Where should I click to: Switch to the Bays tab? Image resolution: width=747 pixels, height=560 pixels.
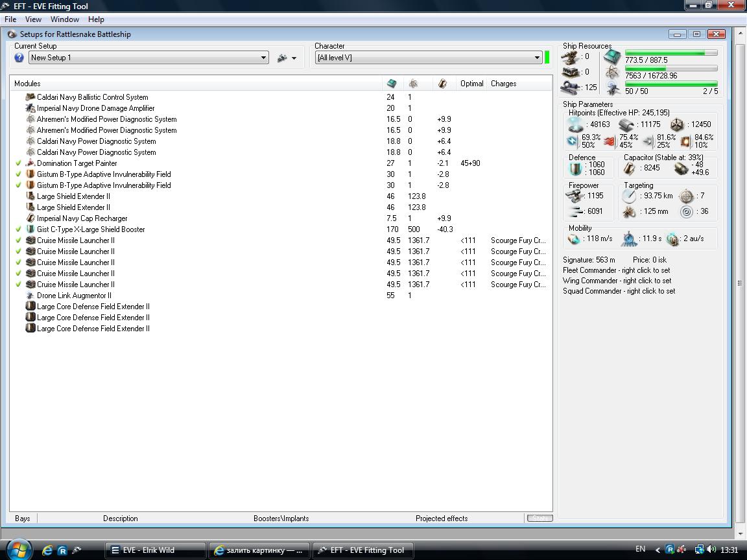pos(23,518)
